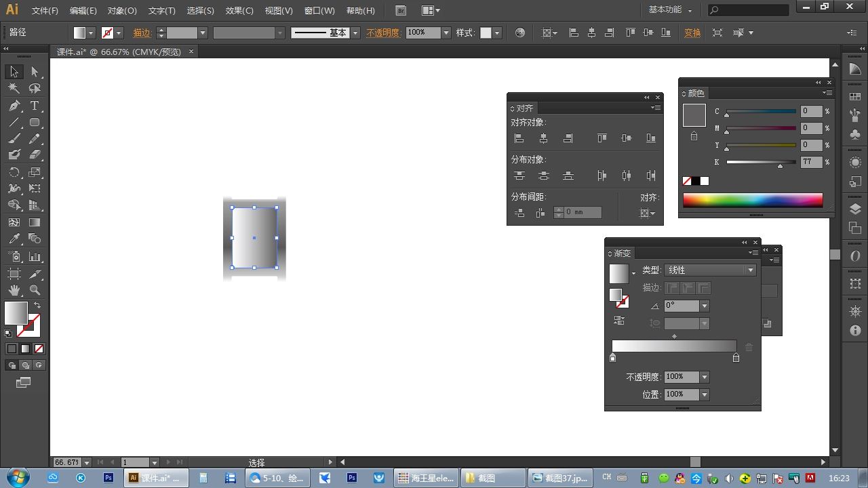Expand the gradient angle dropdown
Viewport: 868px width, 488px height.
705,306
